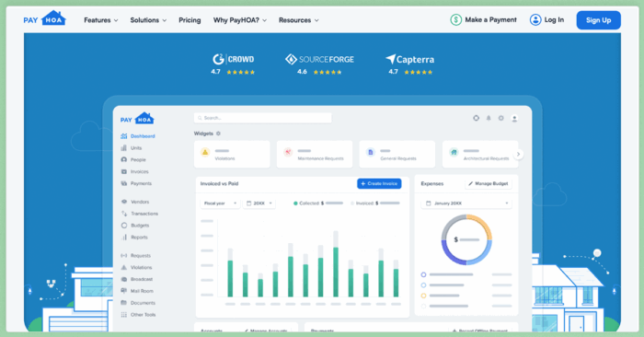Click the Invoices icon in sidebar
Screen dimensions: 644x337
123,171
